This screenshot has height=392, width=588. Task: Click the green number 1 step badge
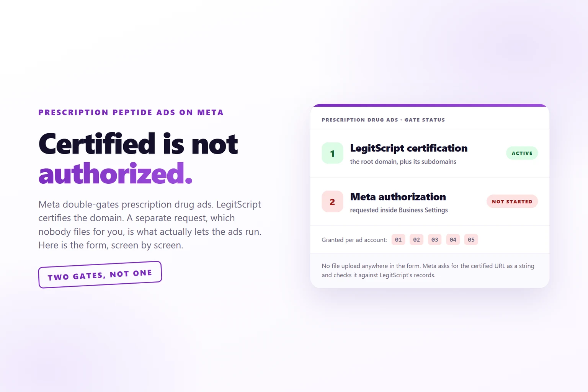tap(332, 153)
